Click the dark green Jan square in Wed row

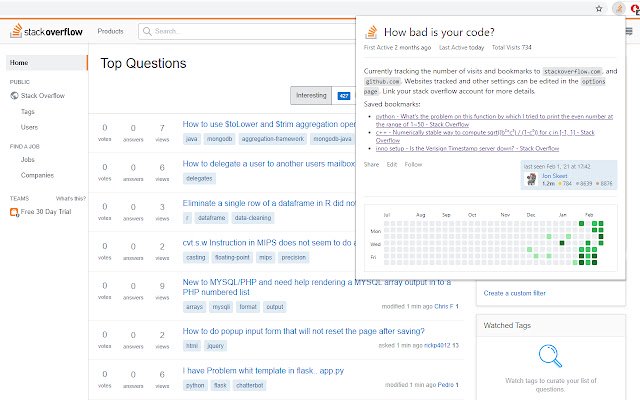(x=562, y=243)
